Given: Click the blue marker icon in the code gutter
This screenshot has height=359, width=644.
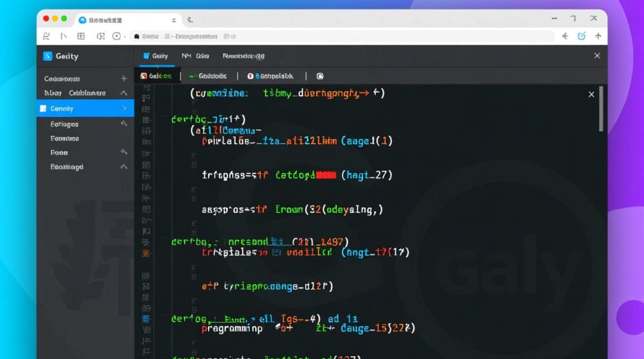Looking at the screenshot, I should point(146,319).
